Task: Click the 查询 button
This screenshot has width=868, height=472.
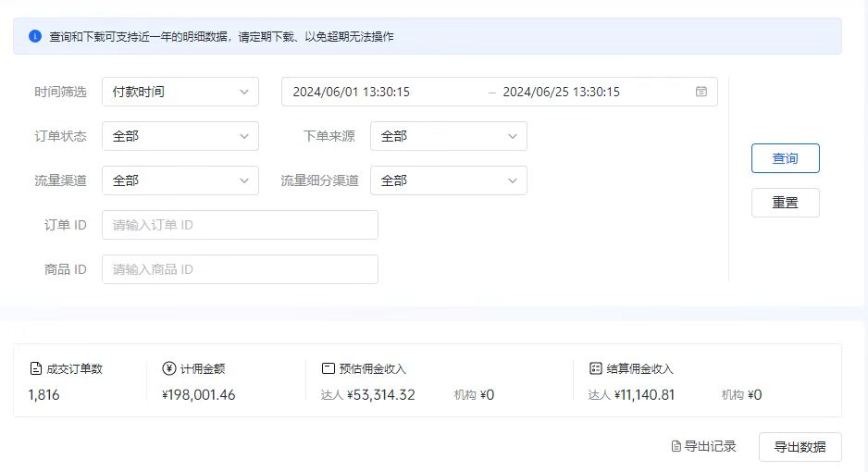Action: 785,158
